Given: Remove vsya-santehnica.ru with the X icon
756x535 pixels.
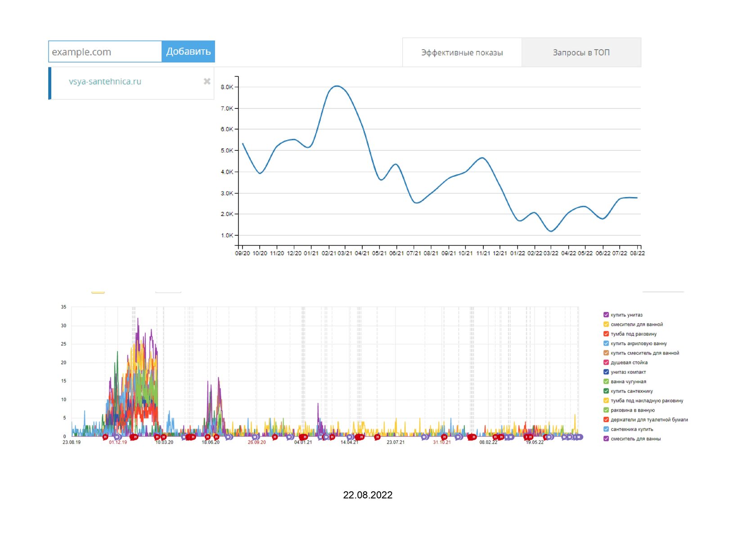Looking at the screenshot, I should pyautogui.click(x=207, y=81).
